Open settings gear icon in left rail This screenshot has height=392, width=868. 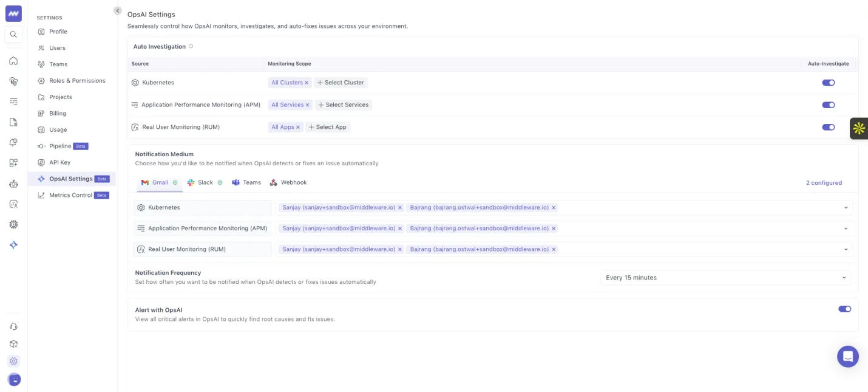click(13, 361)
